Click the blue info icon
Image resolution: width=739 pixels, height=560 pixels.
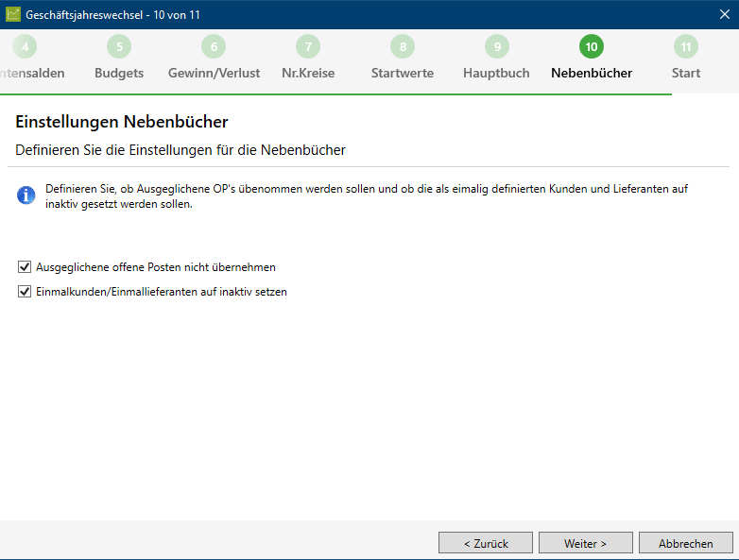tap(26, 195)
